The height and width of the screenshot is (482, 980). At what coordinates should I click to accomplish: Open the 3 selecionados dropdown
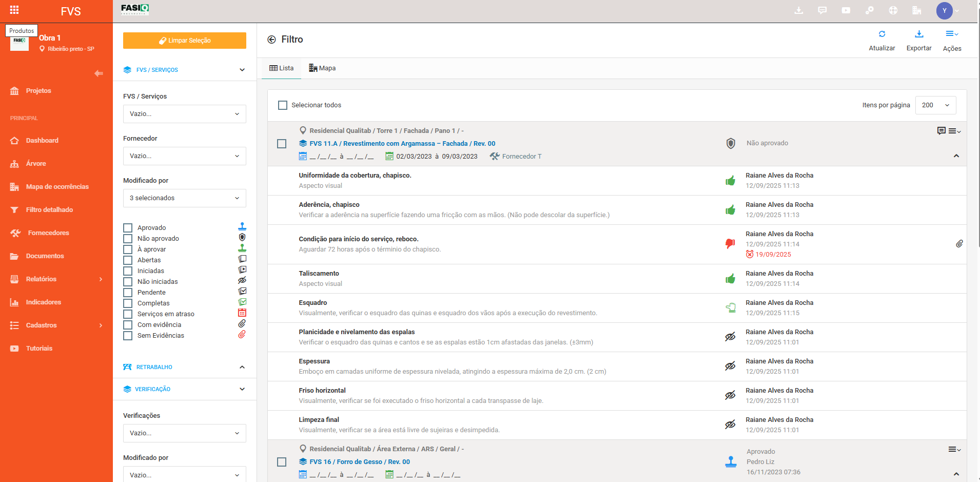(185, 198)
